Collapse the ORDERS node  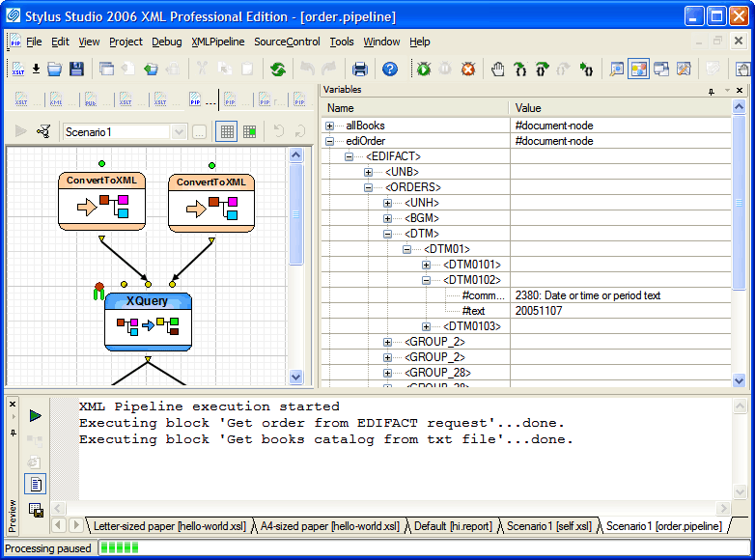coord(368,187)
